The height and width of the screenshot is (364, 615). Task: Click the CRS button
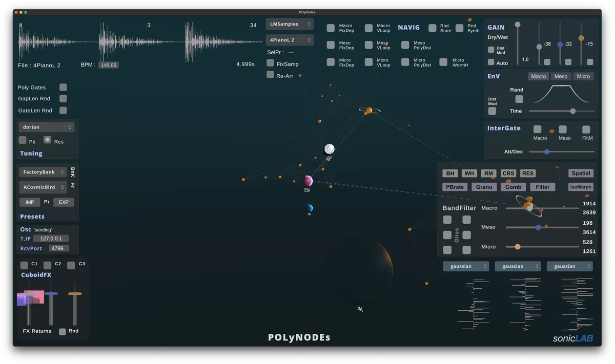click(508, 173)
